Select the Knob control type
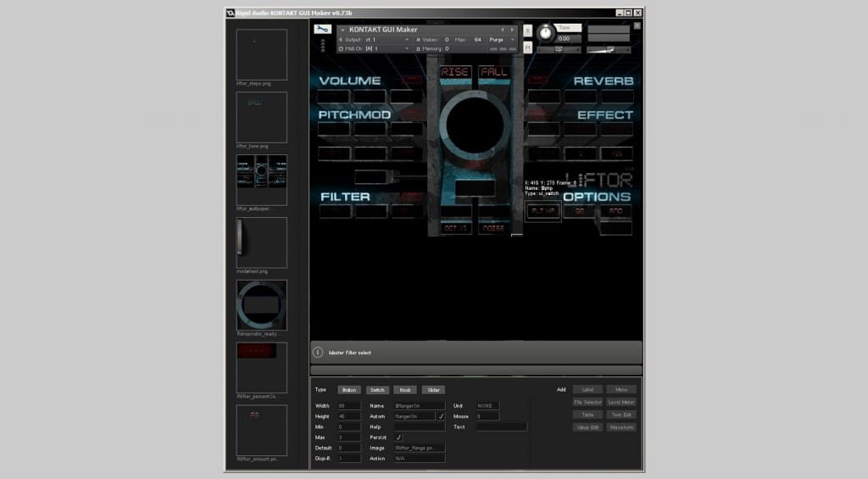 coord(405,390)
